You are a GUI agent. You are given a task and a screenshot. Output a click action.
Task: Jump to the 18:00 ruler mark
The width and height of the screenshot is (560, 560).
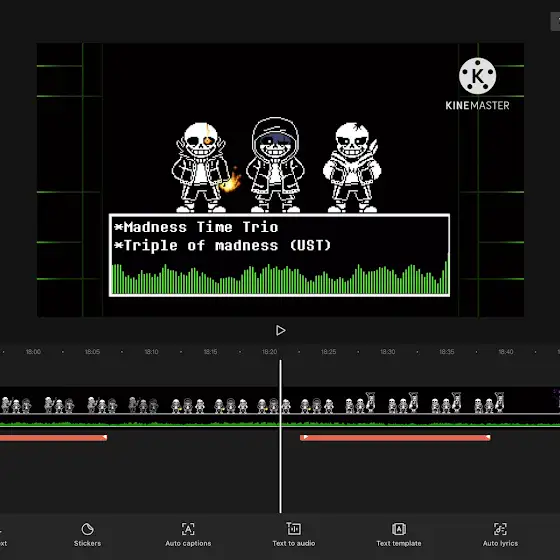[33, 352]
